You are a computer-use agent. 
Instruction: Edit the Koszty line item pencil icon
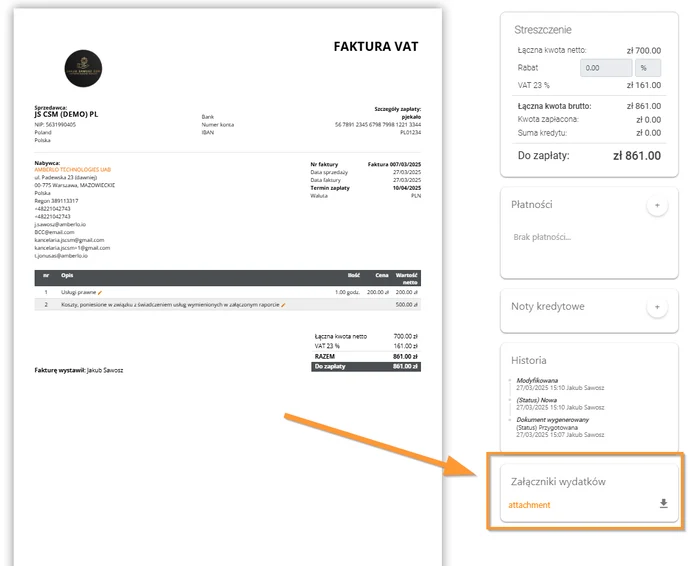click(283, 305)
